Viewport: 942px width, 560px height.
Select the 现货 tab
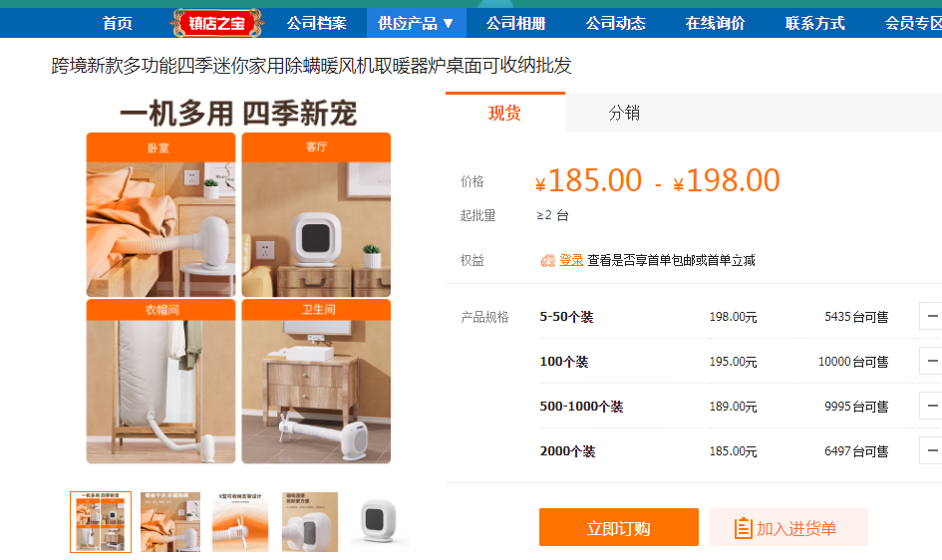(504, 113)
